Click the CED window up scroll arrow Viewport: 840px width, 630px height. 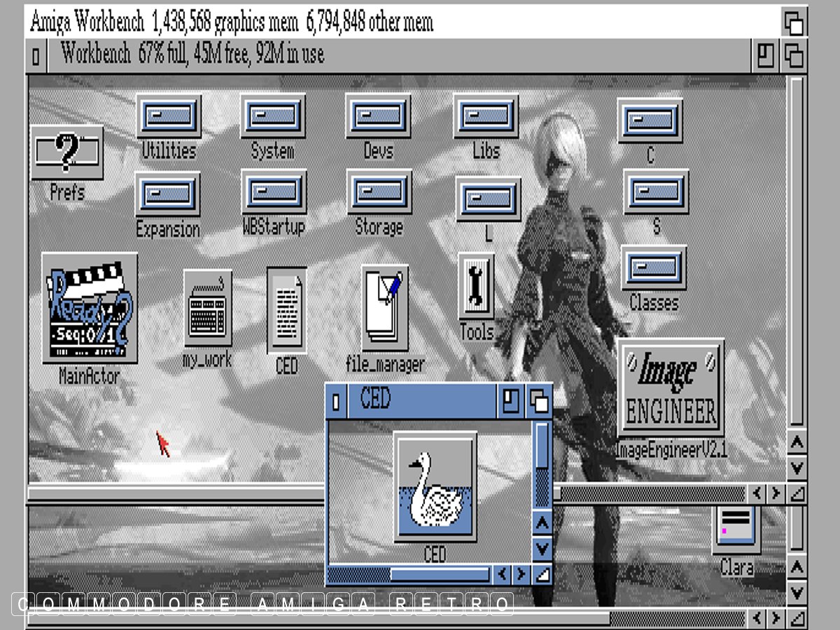[x=542, y=523]
